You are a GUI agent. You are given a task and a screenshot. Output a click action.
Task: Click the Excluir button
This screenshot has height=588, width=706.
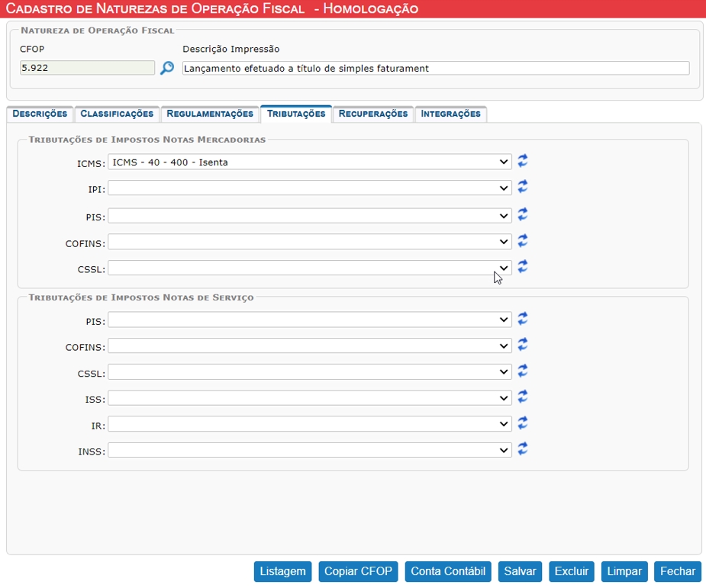coord(572,571)
